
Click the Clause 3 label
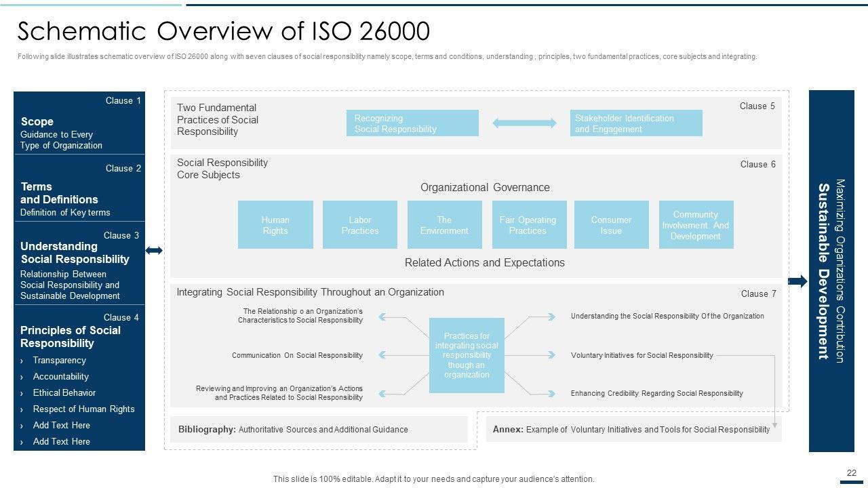(x=121, y=235)
